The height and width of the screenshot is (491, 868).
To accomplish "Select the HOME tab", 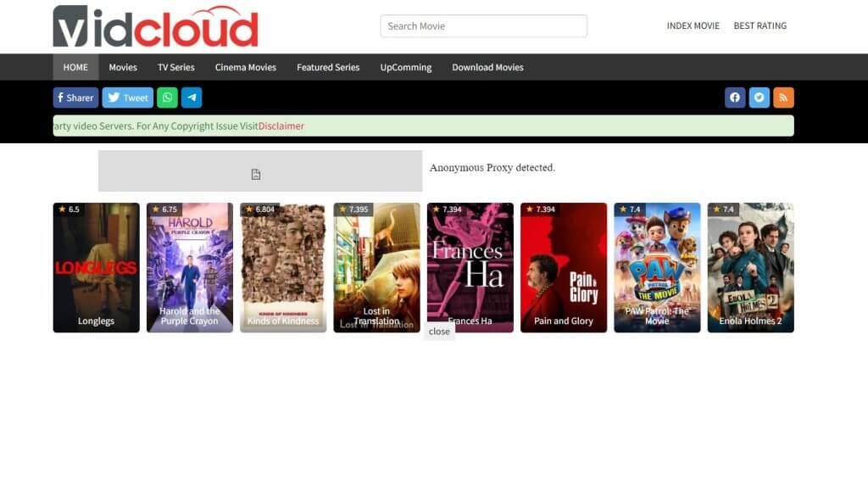I will tap(75, 67).
